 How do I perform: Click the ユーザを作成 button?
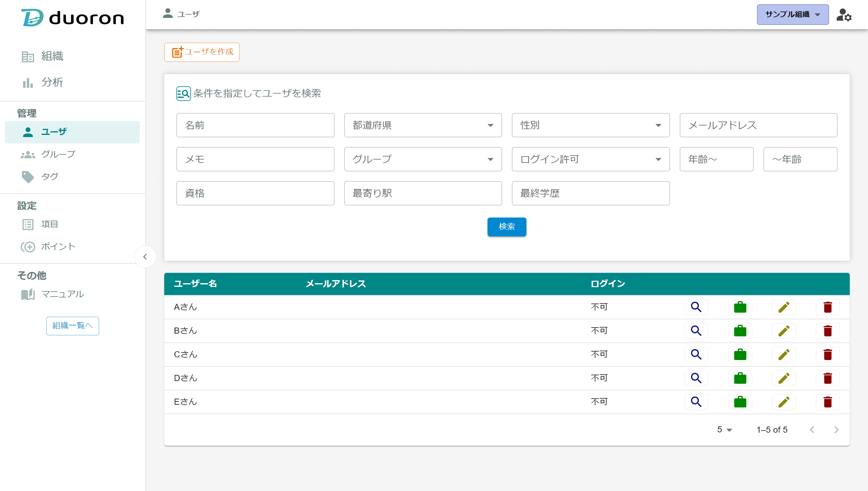click(202, 52)
